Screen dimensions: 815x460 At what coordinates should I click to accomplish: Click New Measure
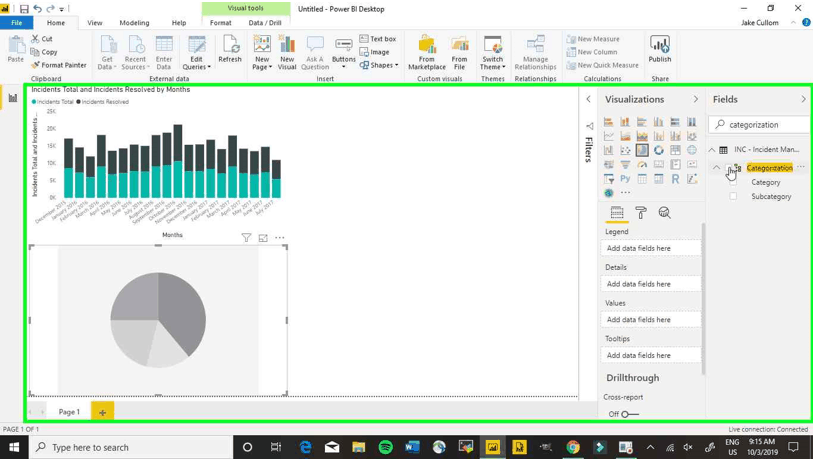593,39
